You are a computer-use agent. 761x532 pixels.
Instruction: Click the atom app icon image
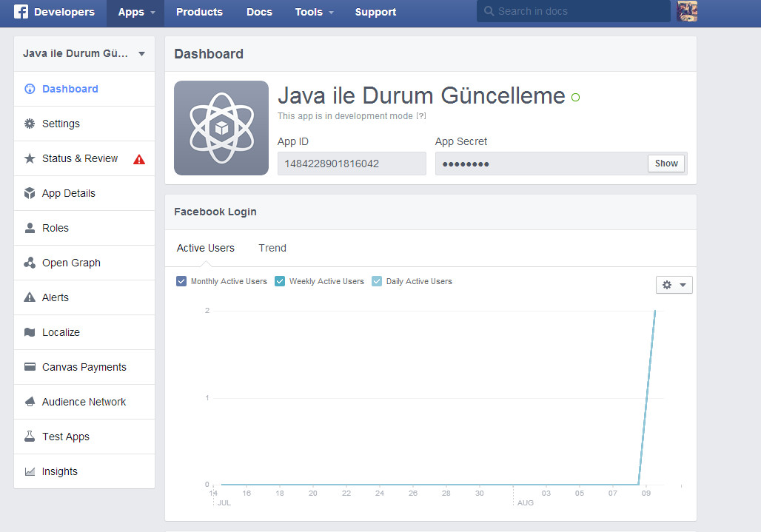click(221, 128)
